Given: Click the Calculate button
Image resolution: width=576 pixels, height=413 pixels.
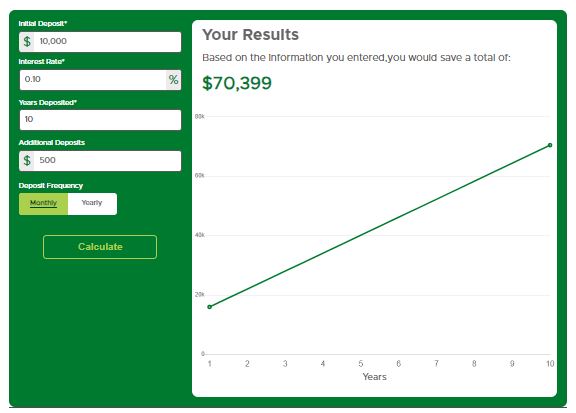Looking at the screenshot, I should (100, 247).
